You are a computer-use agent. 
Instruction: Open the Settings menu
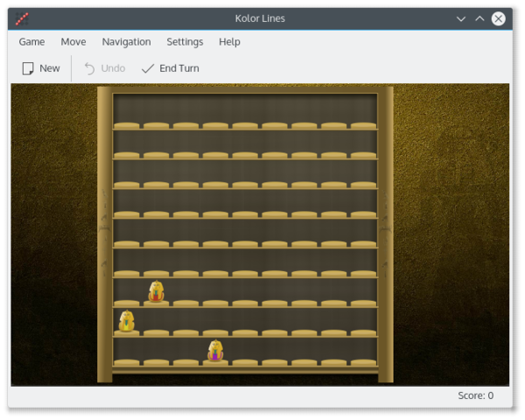tap(185, 41)
